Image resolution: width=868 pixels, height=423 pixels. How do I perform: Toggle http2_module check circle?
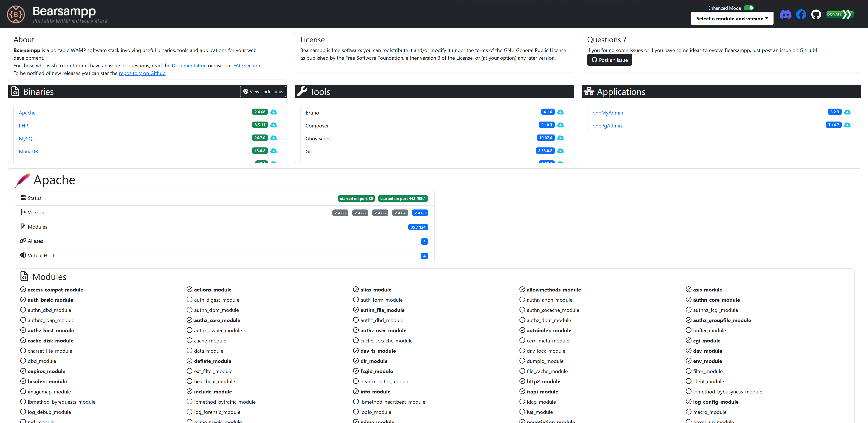point(522,381)
